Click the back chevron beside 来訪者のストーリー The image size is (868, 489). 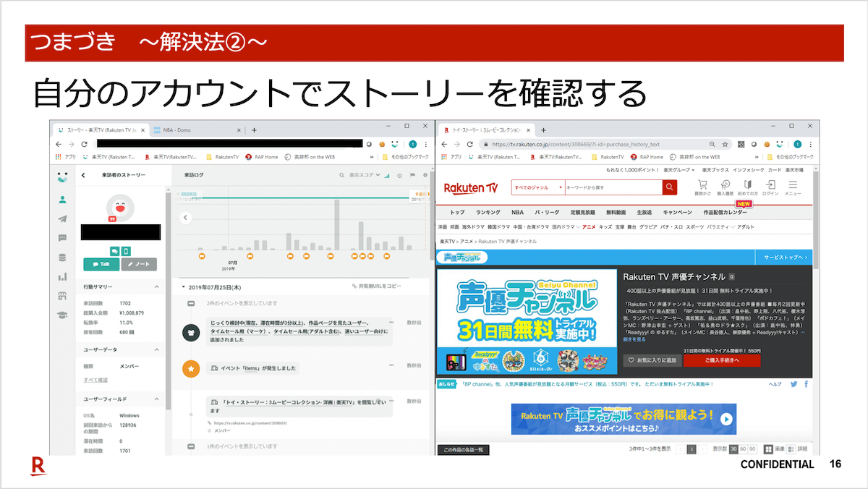tap(83, 175)
